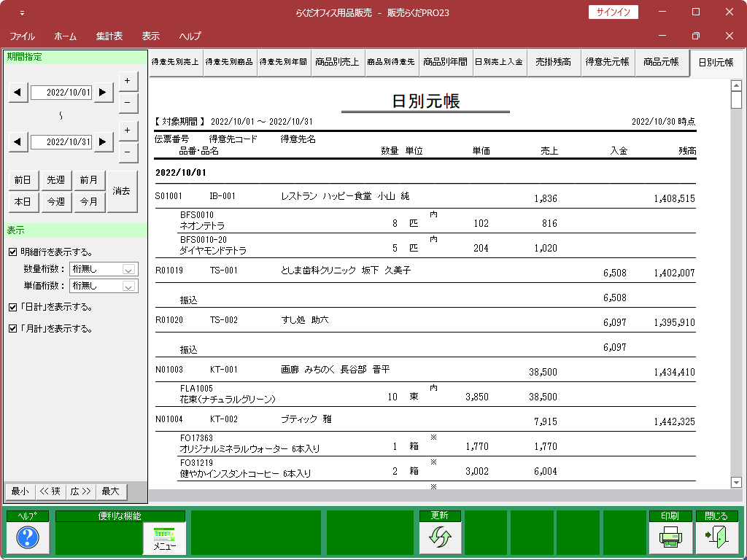Click the 最小 panel width button
Image resolution: width=747 pixels, height=560 pixels.
click(20, 491)
